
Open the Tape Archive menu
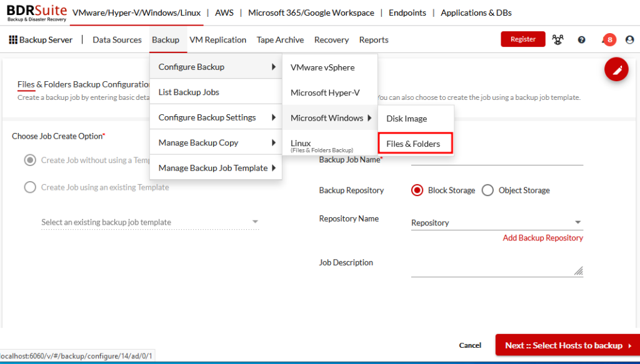coord(281,40)
